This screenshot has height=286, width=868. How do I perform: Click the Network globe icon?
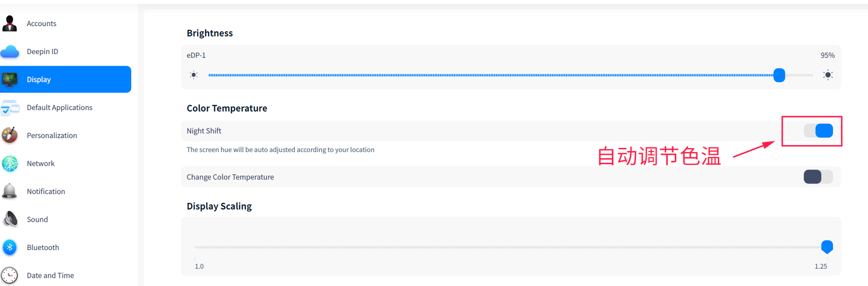(x=10, y=163)
